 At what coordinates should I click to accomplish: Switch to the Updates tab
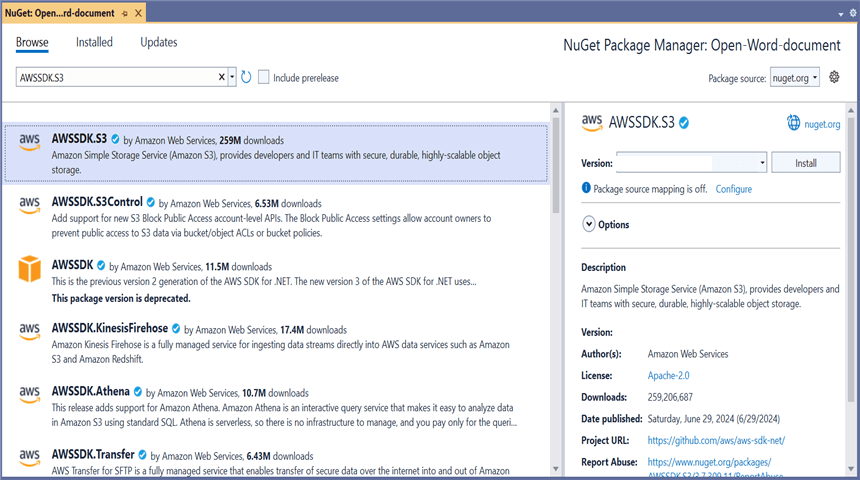(x=159, y=42)
